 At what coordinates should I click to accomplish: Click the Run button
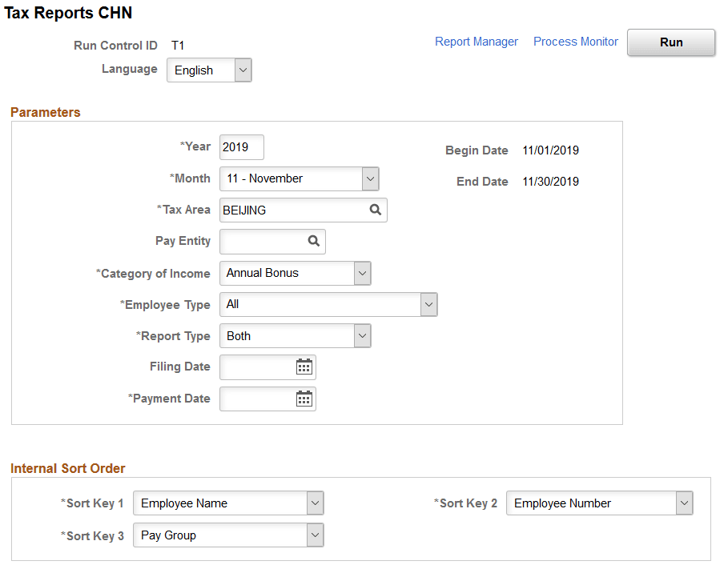click(671, 42)
